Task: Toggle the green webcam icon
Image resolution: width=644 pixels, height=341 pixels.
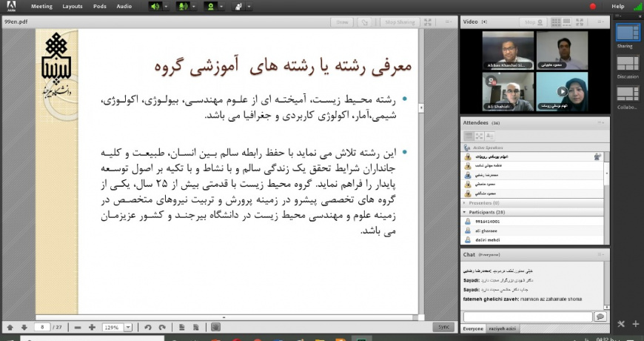Action: tap(211, 6)
